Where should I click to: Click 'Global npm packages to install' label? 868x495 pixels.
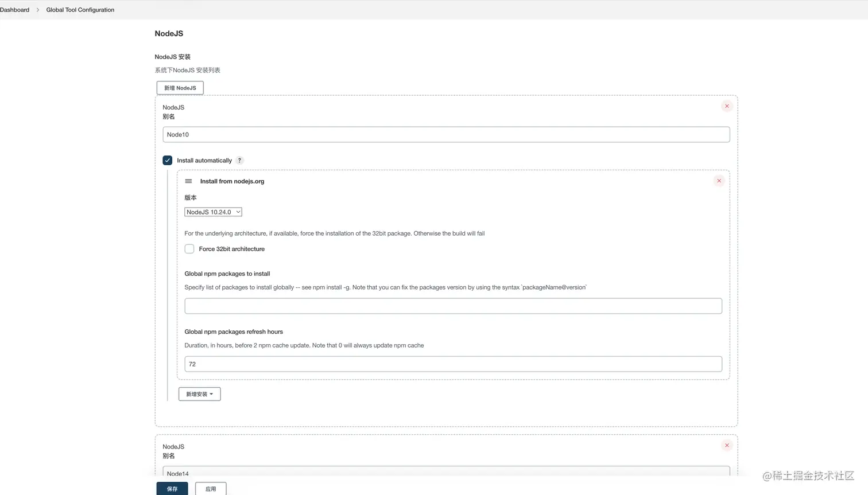[227, 274]
